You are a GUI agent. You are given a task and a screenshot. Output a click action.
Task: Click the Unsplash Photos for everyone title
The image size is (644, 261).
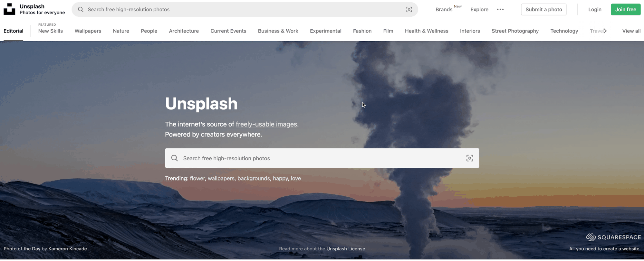pos(42,9)
